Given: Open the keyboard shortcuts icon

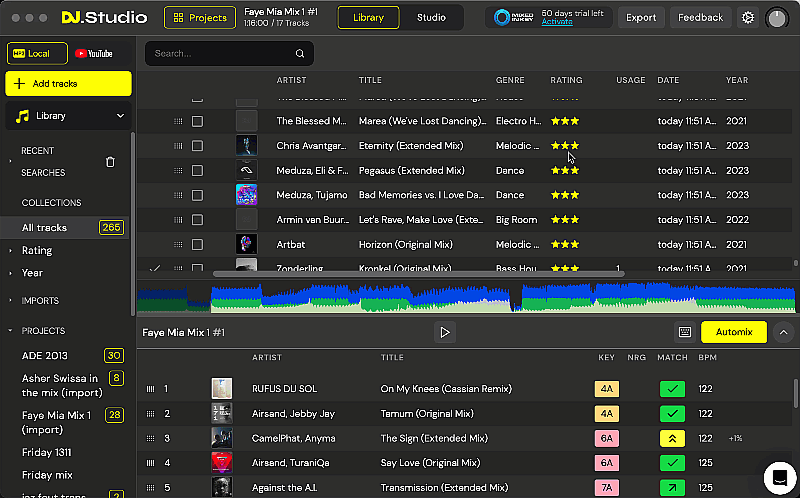Looking at the screenshot, I should [x=685, y=332].
